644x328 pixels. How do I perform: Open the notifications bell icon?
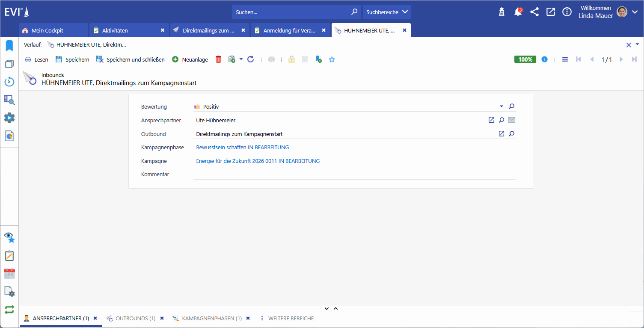pyautogui.click(x=518, y=12)
